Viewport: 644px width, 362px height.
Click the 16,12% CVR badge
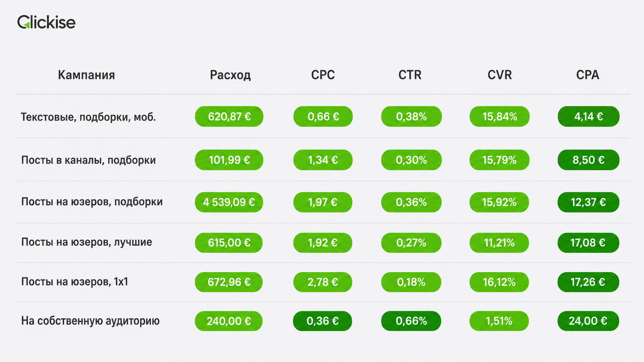coord(499,282)
